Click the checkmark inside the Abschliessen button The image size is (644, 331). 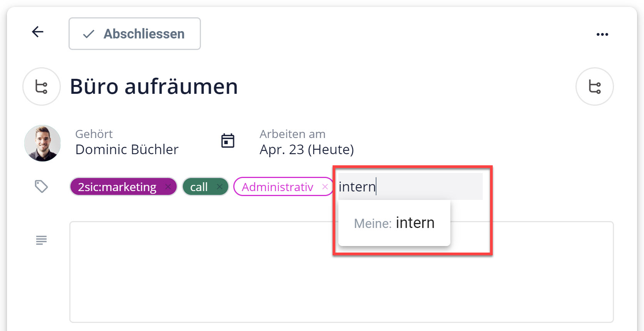click(x=88, y=34)
